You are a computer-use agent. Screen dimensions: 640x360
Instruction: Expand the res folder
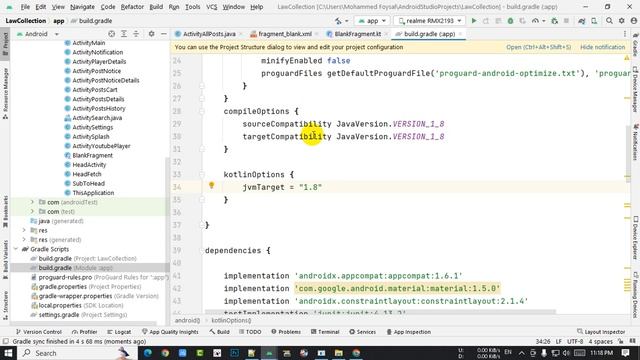pos(24,230)
